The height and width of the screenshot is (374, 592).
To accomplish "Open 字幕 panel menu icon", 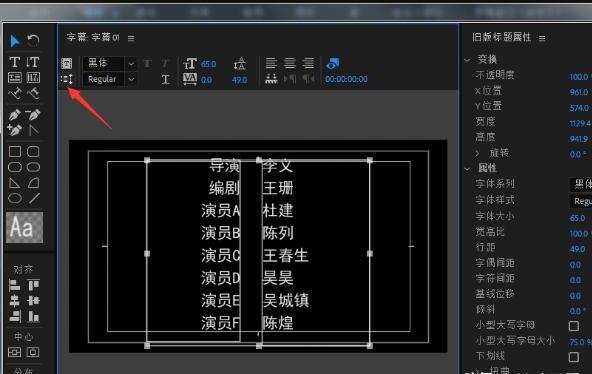I will click(131, 38).
